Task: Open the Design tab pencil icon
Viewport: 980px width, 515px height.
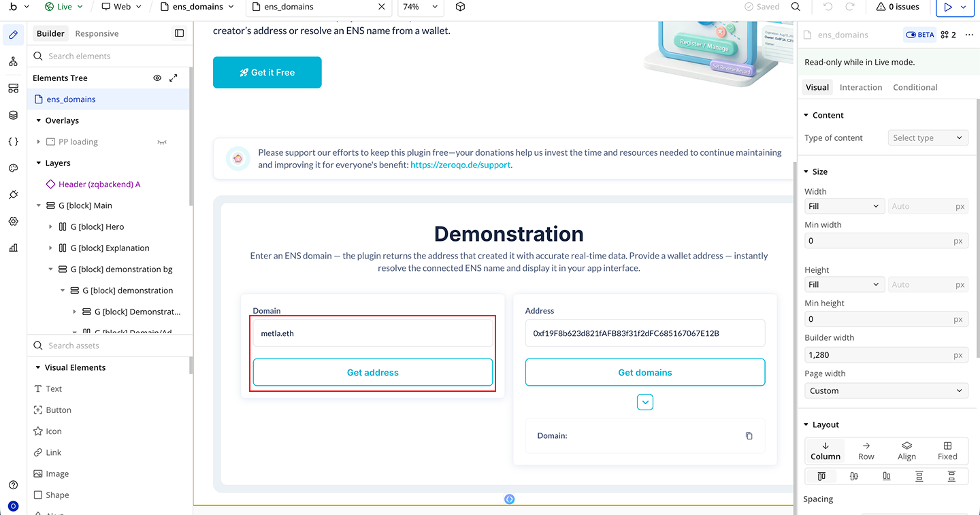Action: coord(13,35)
